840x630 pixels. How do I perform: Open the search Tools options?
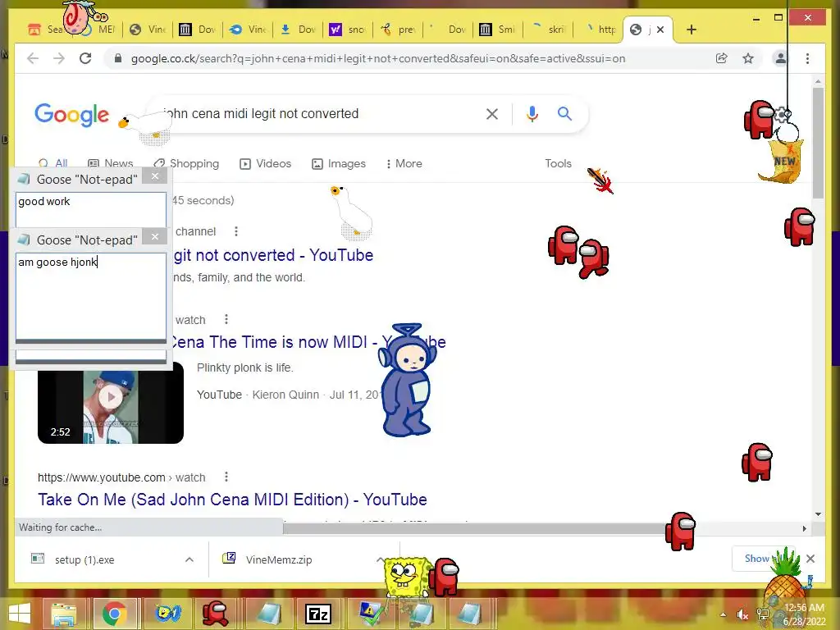[x=558, y=163]
